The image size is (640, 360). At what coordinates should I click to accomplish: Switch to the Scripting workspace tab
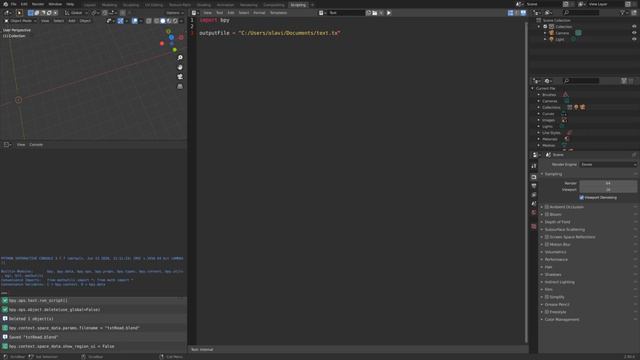pyautogui.click(x=298, y=5)
